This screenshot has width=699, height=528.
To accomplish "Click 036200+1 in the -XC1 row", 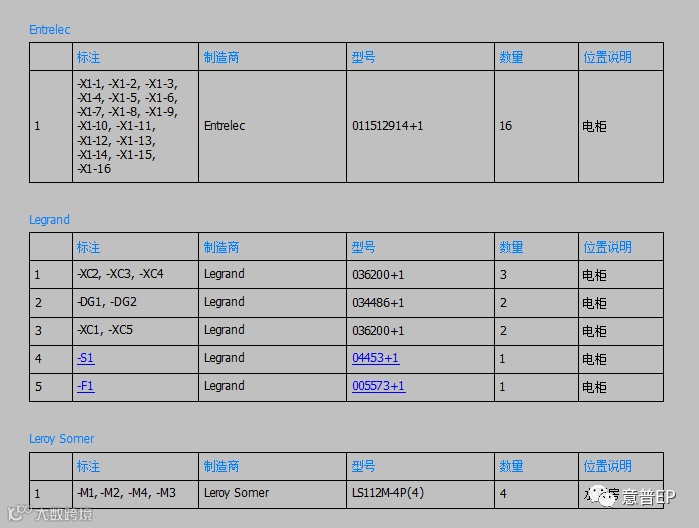I will point(420,330).
